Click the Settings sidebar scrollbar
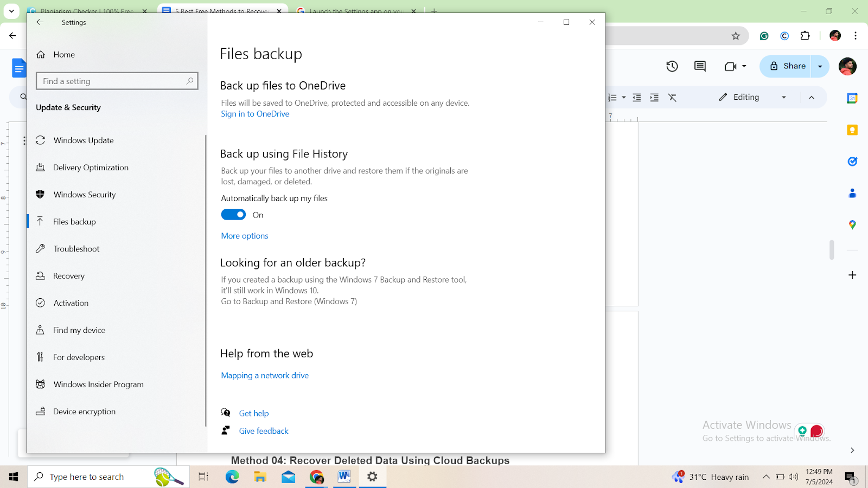The image size is (868, 488). (x=206, y=280)
